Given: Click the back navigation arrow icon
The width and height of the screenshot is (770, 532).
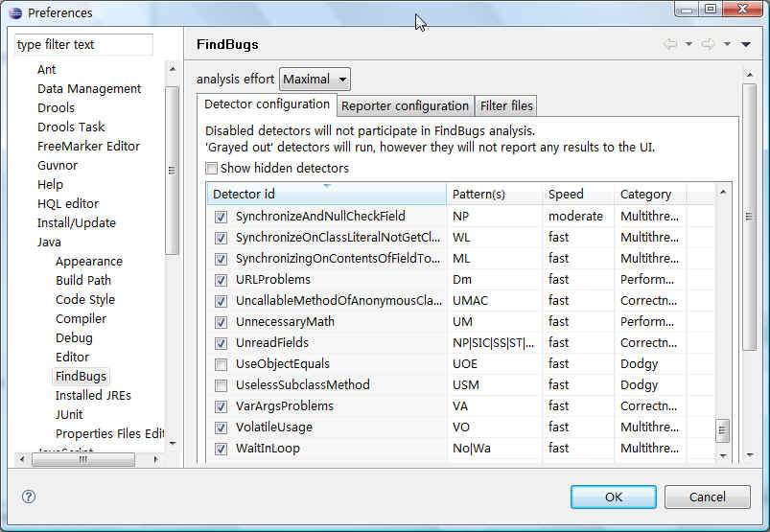Looking at the screenshot, I should (x=670, y=44).
